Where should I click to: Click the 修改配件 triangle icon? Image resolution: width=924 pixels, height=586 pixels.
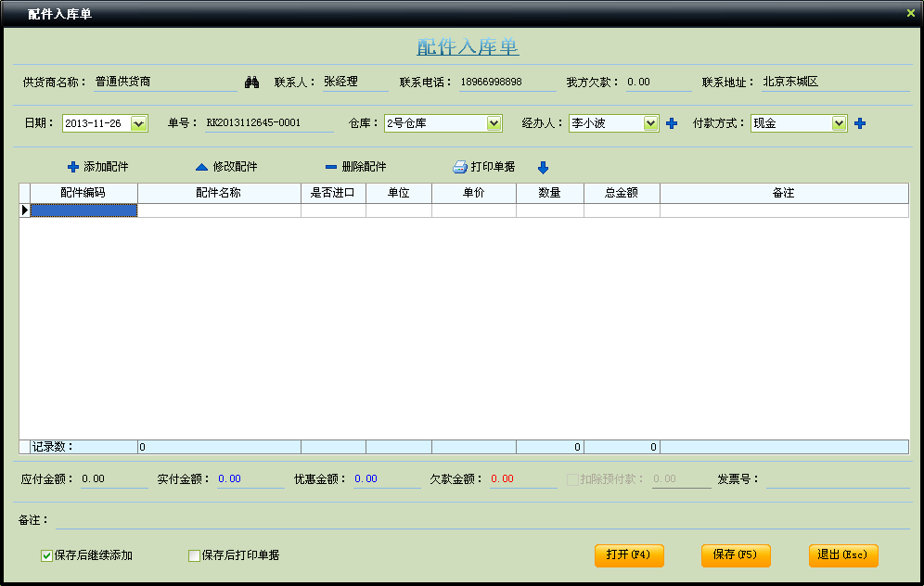tap(201, 167)
